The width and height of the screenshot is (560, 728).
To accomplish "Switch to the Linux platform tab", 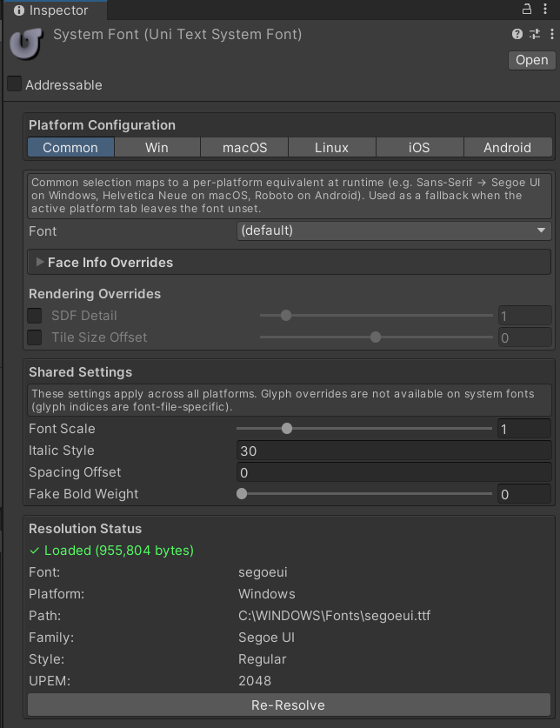I will pyautogui.click(x=331, y=147).
